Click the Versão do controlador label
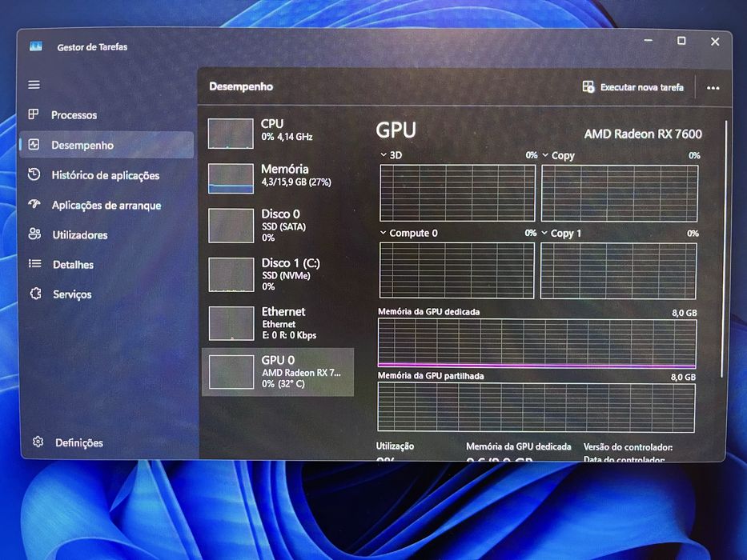 click(x=628, y=447)
